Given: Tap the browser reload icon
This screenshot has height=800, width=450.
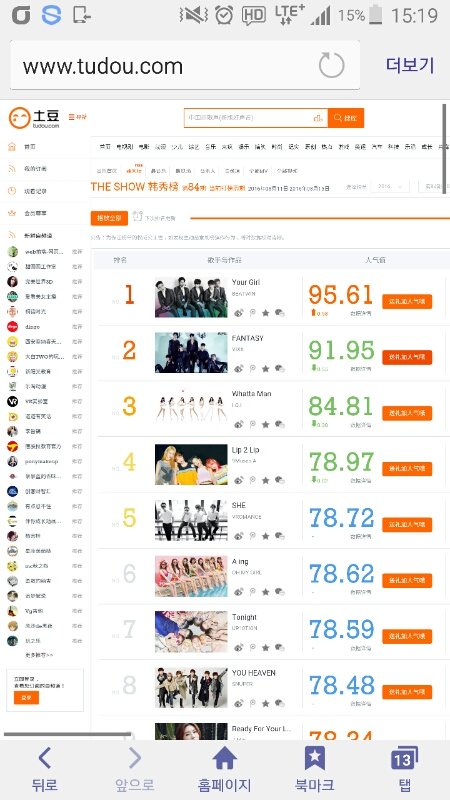Looking at the screenshot, I should click(331, 65).
